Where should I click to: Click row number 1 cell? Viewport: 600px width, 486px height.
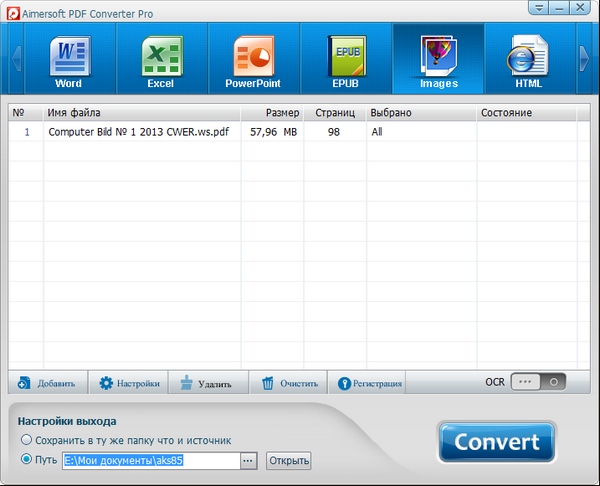tap(27, 132)
